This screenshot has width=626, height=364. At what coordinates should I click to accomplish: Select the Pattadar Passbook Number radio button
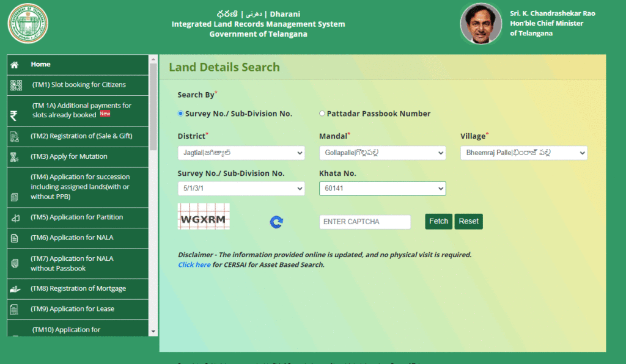[x=322, y=113]
